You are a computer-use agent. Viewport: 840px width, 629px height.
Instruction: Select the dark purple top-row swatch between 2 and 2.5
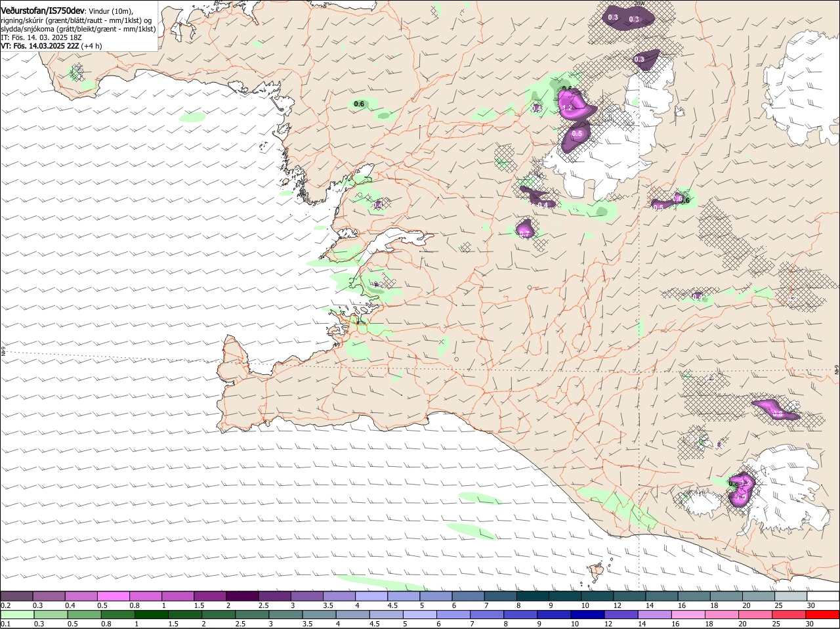tap(242, 596)
